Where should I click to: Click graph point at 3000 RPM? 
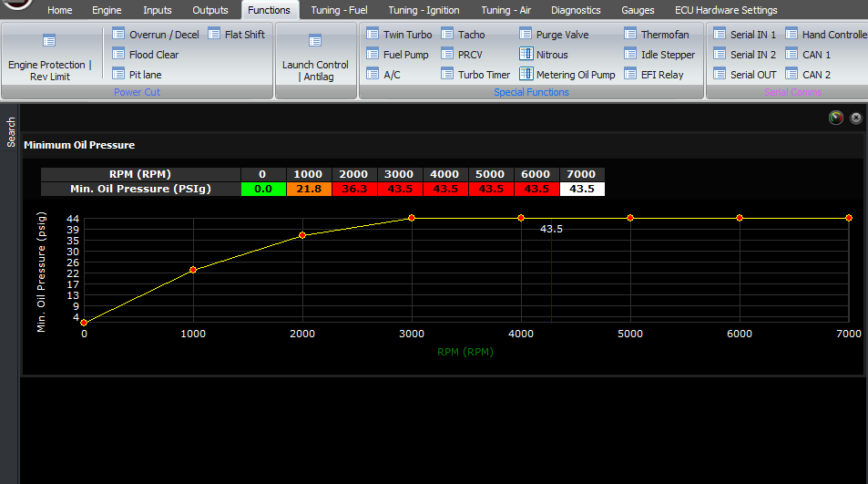412,218
